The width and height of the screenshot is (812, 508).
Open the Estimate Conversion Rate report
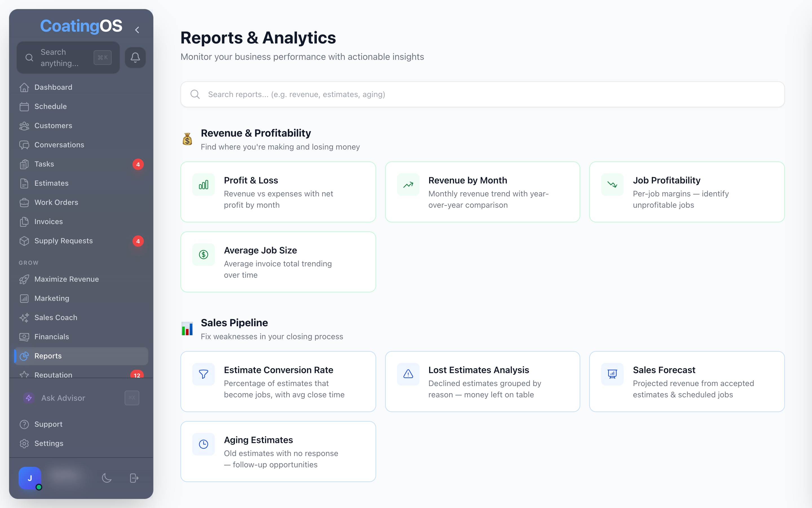point(278,381)
